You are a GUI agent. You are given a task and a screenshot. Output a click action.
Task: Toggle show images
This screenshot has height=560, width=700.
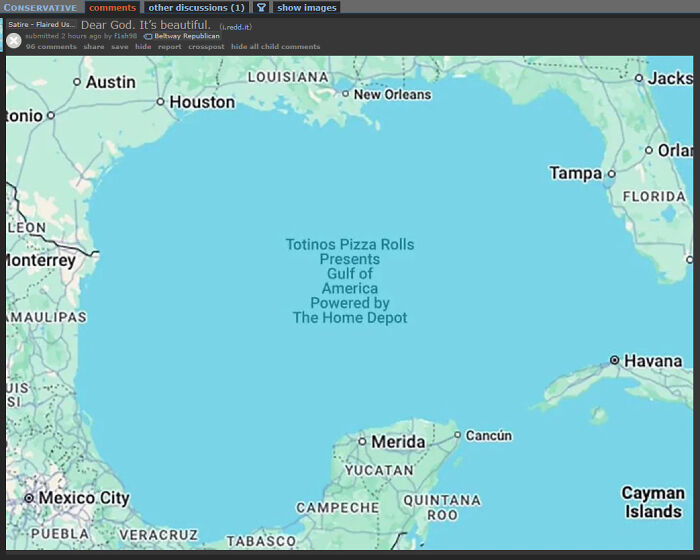[306, 7]
